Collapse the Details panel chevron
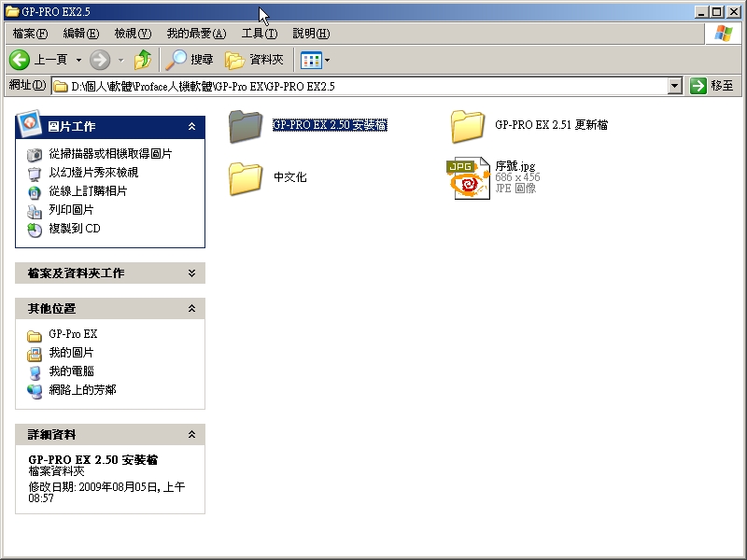 coord(191,435)
